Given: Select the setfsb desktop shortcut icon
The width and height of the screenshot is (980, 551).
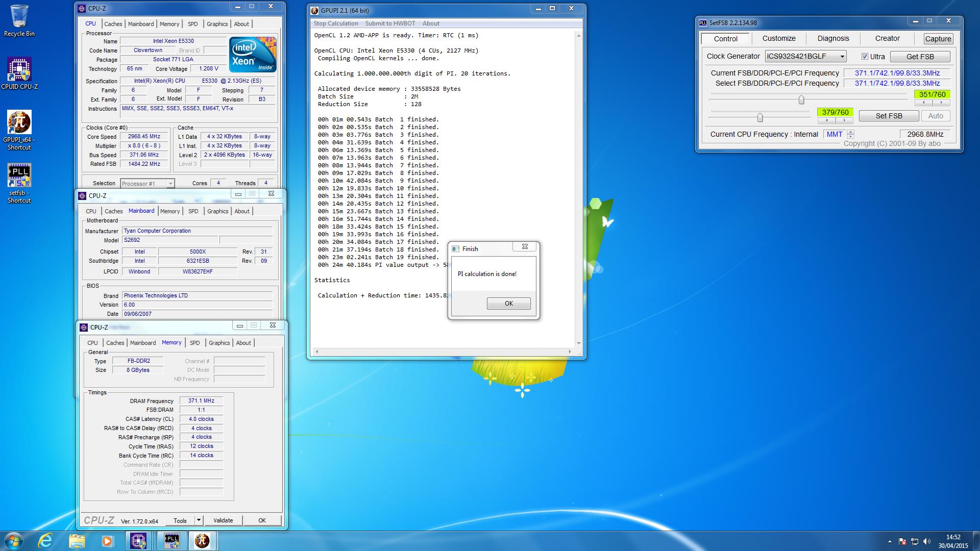Looking at the screenshot, I should point(19,183).
